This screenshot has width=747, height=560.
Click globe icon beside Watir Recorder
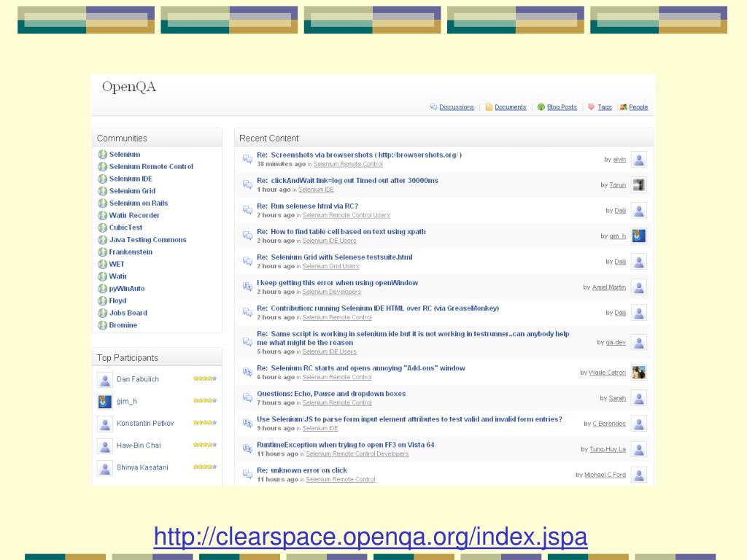(102, 215)
